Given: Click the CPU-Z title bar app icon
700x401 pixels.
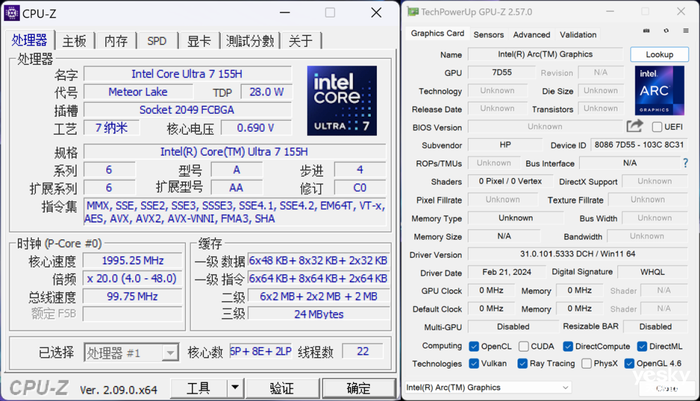Looking at the screenshot, I should [x=11, y=13].
